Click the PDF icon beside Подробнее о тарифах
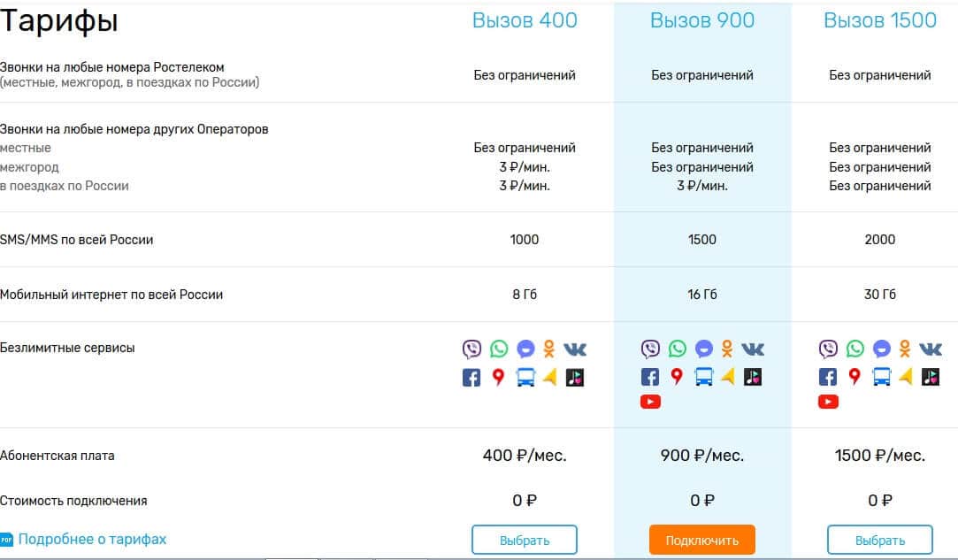This screenshot has height=560, width=958. (x=6, y=539)
